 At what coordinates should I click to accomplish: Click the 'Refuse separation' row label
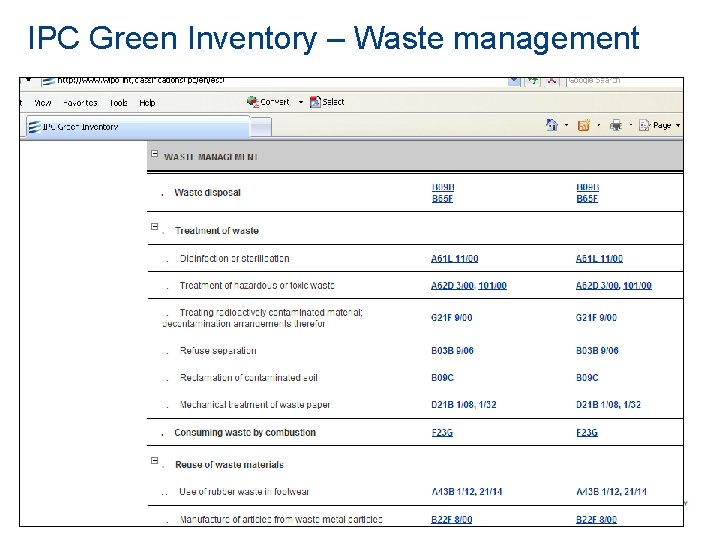point(218,351)
